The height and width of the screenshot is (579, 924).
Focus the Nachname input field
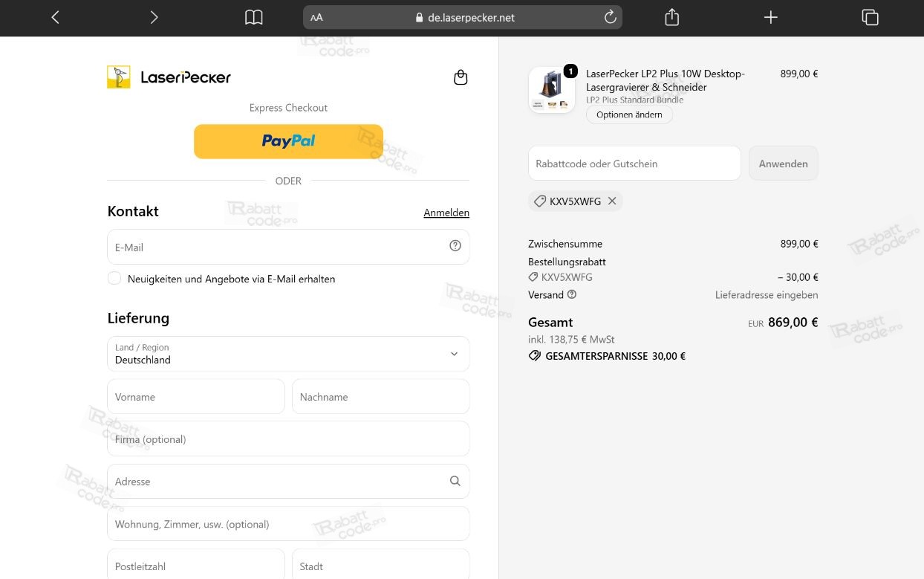point(380,396)
